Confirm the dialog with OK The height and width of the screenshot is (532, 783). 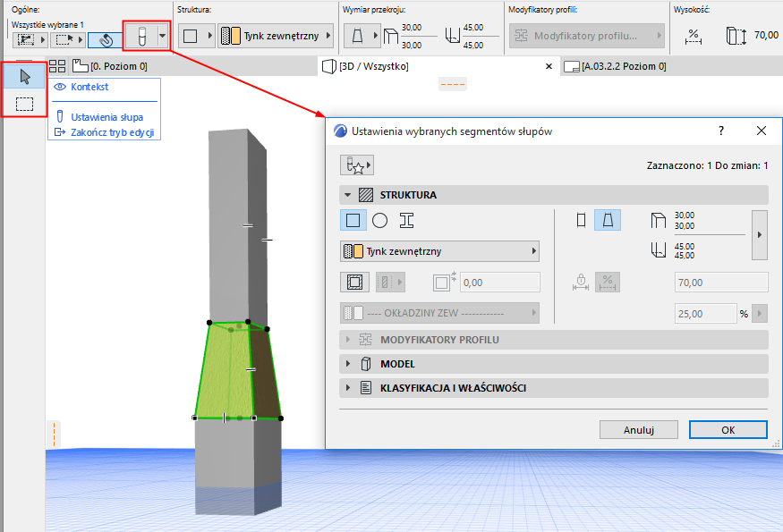[x=728, y=430]
